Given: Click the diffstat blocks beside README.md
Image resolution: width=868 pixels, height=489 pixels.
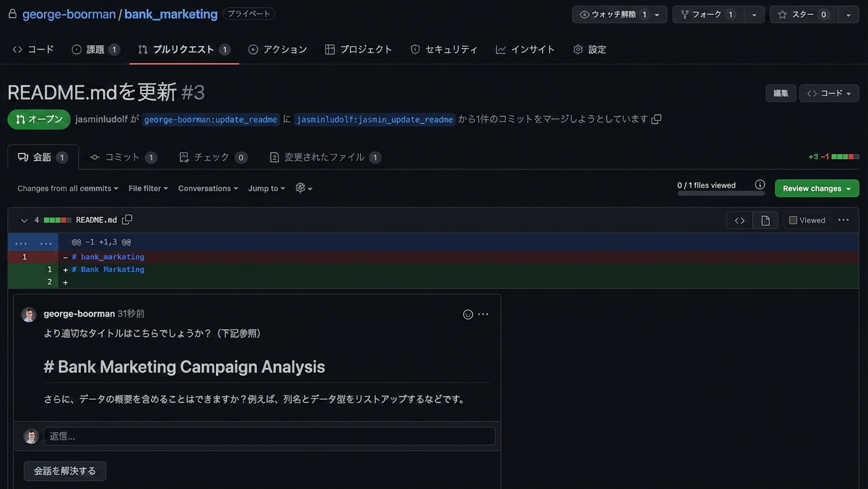Looking at the screenshot, I should (57, 220).
